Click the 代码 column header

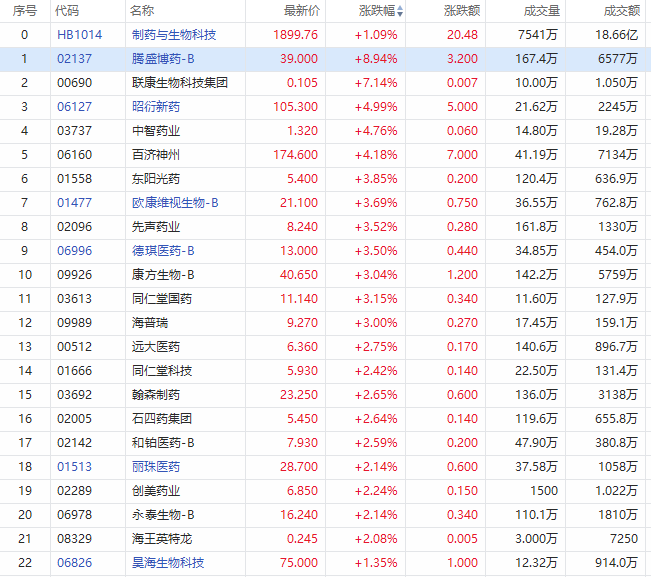coord(67,11)
